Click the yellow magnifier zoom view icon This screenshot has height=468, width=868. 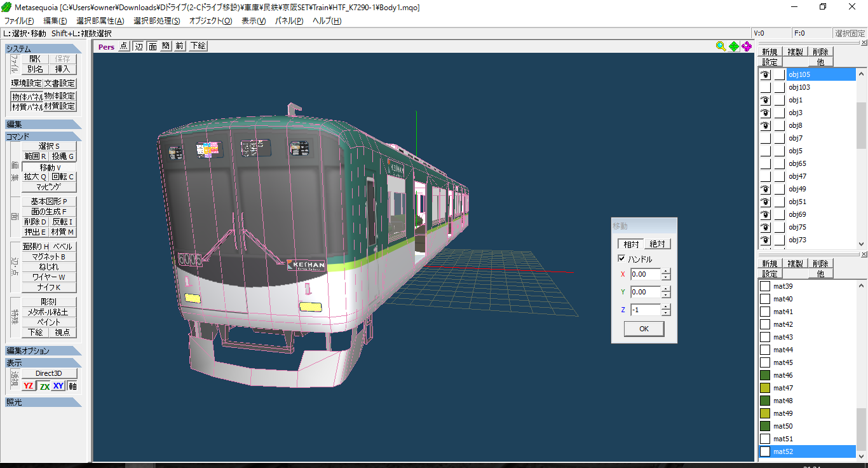click(721, 46)
